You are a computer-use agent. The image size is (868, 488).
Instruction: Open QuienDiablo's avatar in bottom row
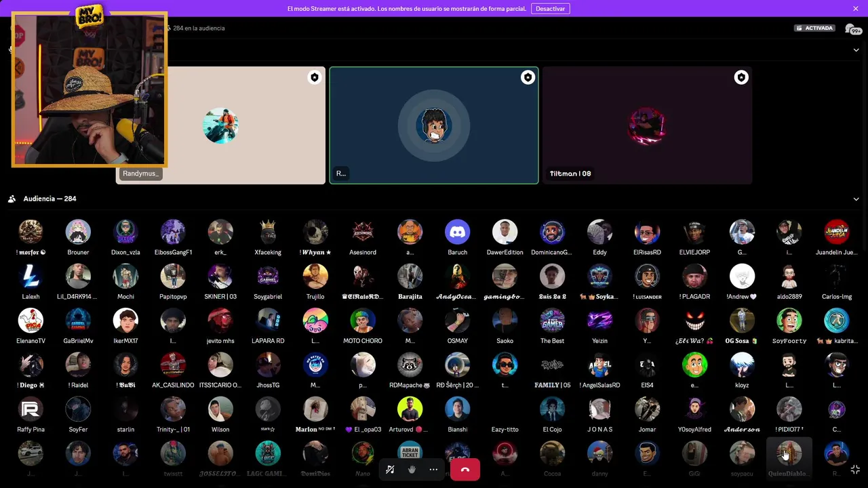tap(789, 453)
